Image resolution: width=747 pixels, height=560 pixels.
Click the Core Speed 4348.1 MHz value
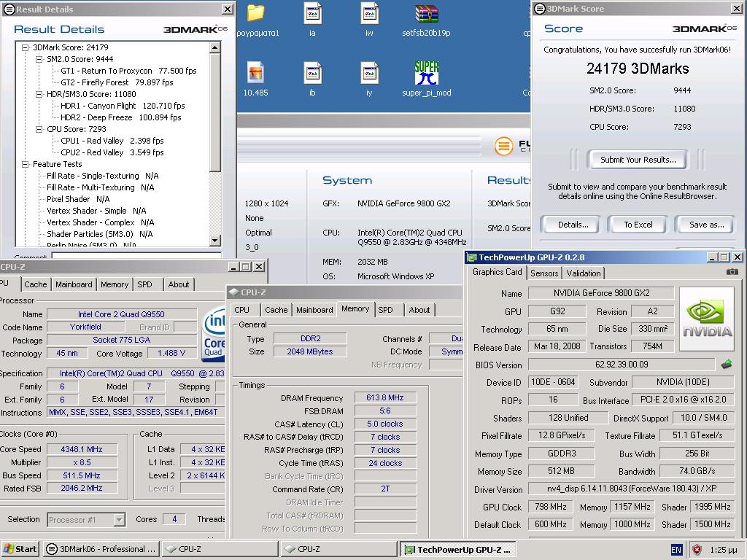pos(82,449)
